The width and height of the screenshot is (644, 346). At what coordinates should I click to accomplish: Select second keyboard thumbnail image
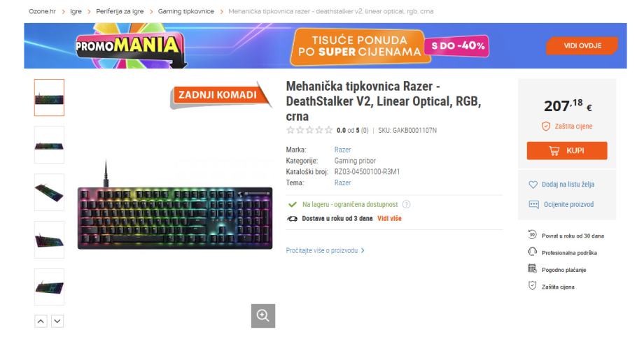click(49, 145)
